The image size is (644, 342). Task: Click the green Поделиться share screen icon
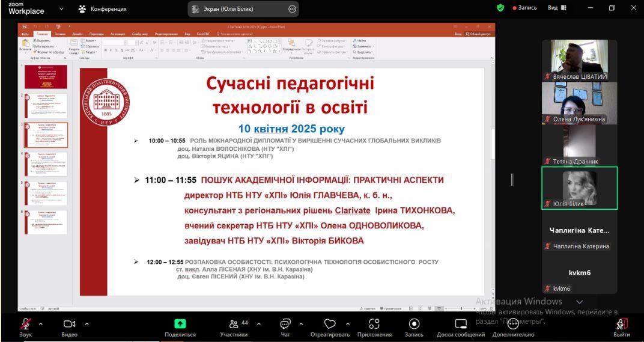coord(180,323)
